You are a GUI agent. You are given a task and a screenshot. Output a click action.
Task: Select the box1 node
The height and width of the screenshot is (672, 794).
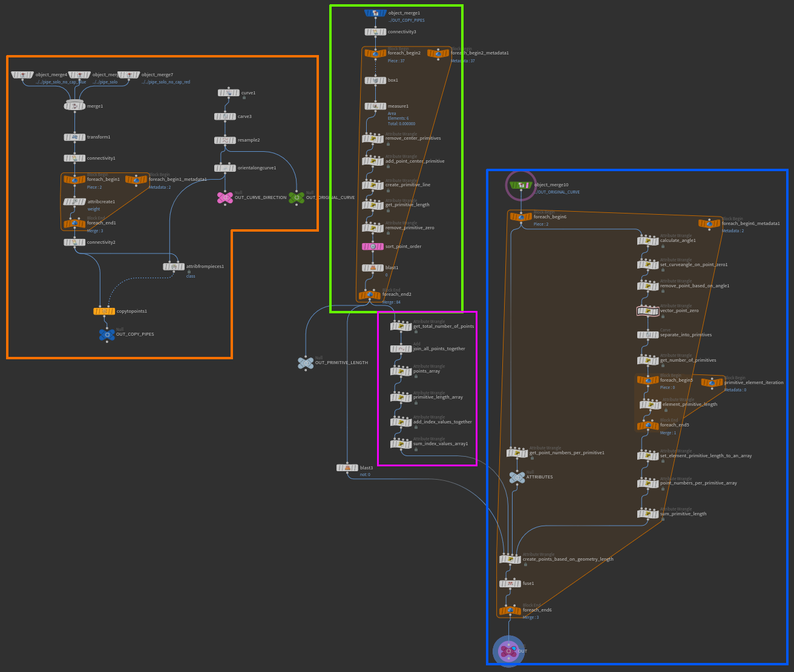click(x=375, y=80)
